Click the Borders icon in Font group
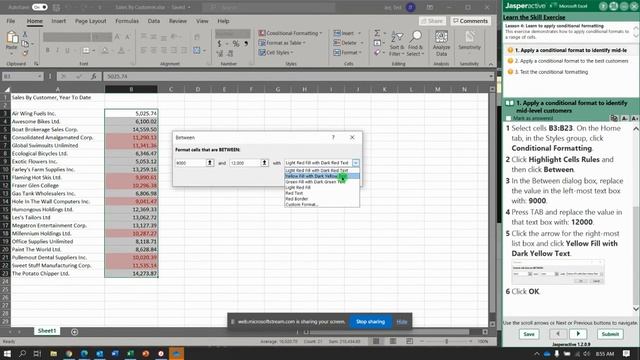This screenshot has width=640, height=360. (x=86, y=51)
